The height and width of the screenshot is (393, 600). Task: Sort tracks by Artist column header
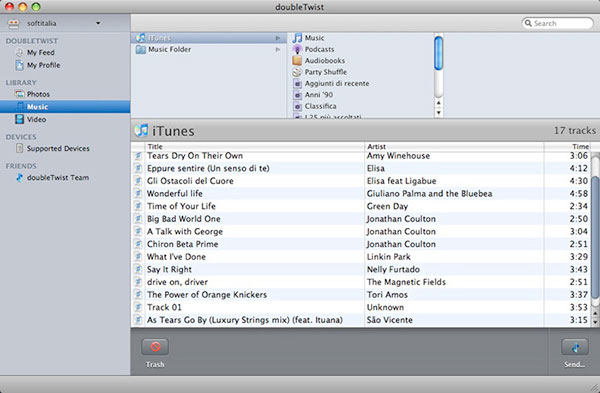(x=454, y=147)
